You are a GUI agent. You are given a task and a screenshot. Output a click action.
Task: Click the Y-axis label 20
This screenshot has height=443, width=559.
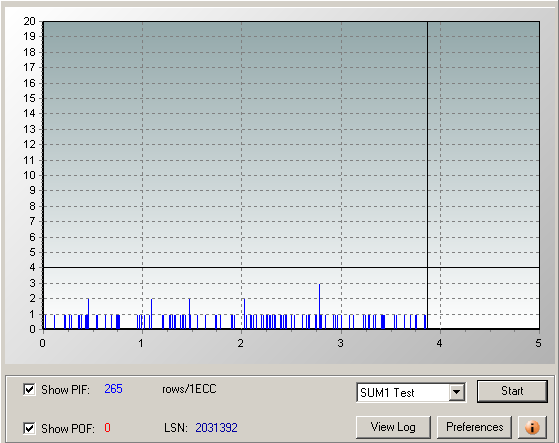click(30, 21)
